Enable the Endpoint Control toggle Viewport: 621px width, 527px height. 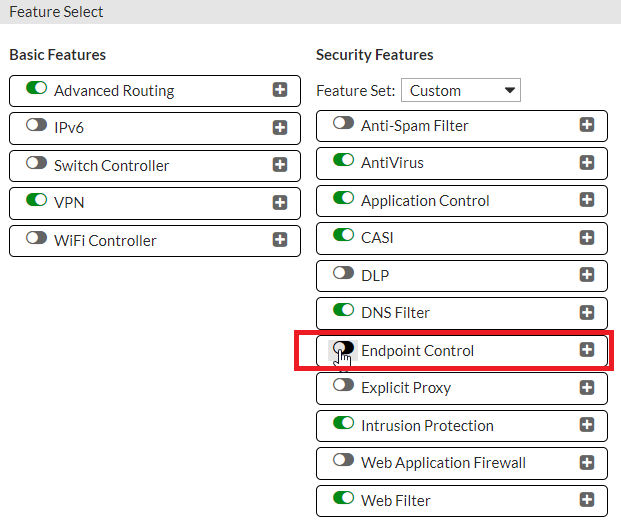point(343,349)
